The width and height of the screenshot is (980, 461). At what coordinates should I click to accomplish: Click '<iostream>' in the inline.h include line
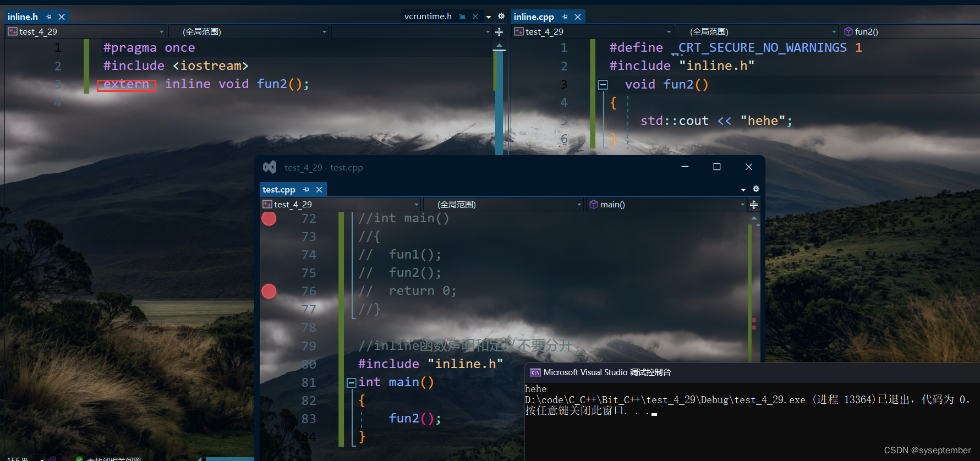click(211, 66)
